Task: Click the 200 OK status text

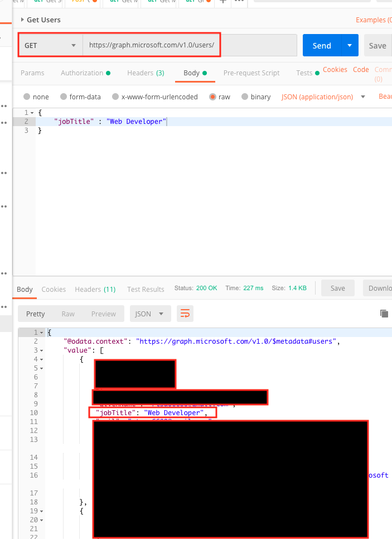Action: (x=206, y=288)
